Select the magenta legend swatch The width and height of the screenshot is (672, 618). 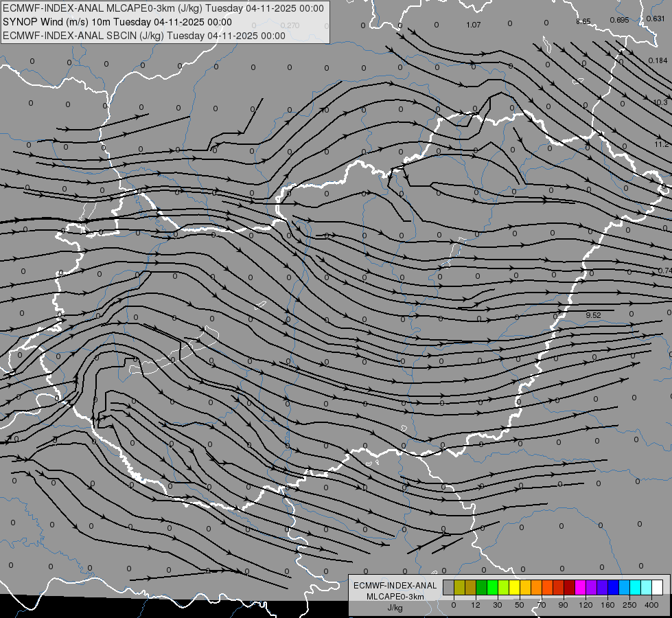(580, 587)
